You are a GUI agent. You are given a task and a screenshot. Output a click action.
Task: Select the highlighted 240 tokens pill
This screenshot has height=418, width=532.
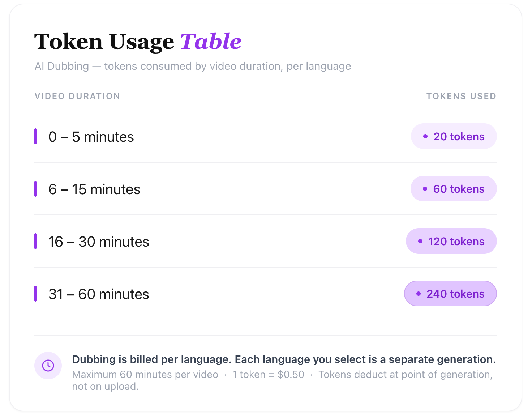pyautogui.click(x=450, y=294)
